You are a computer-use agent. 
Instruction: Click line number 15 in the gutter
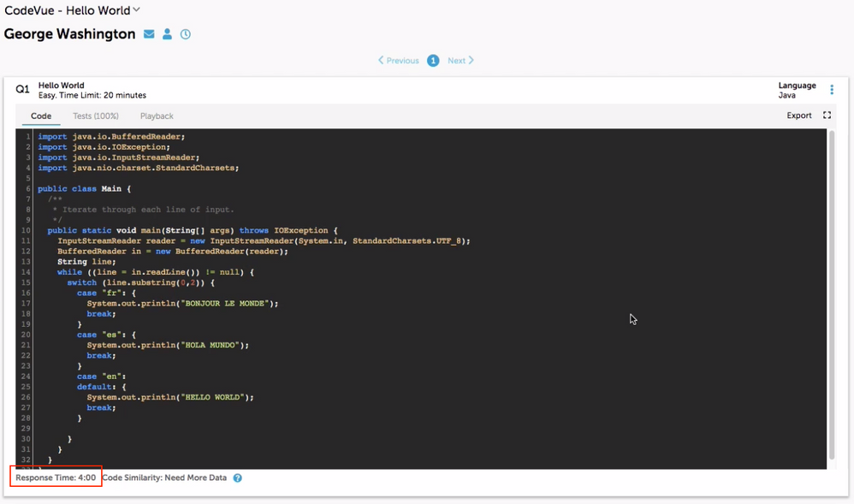point(27,282)
